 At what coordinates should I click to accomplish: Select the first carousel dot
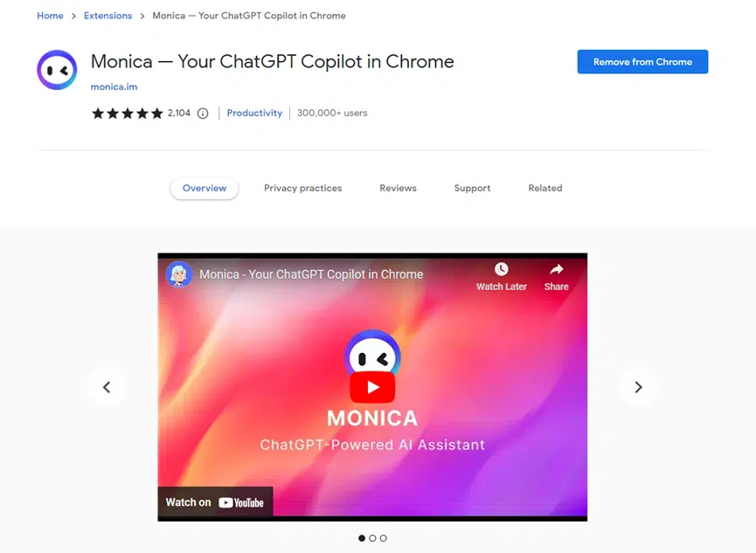point(362,538)
